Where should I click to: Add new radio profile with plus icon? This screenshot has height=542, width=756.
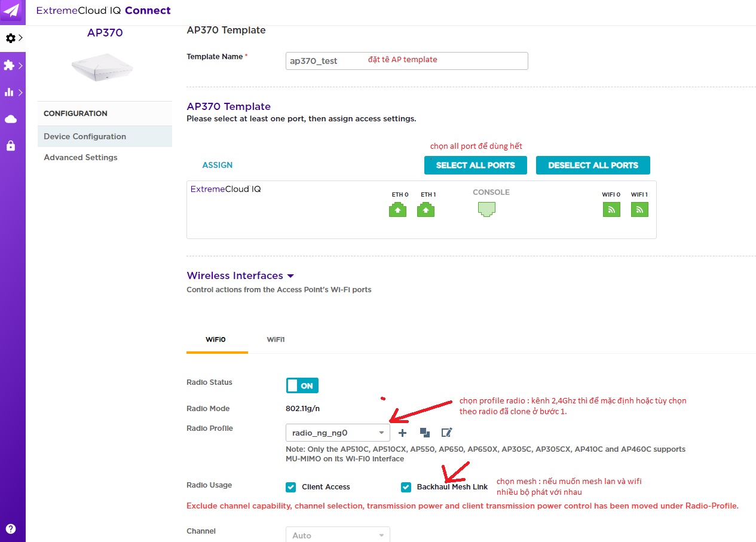(403, 433)
